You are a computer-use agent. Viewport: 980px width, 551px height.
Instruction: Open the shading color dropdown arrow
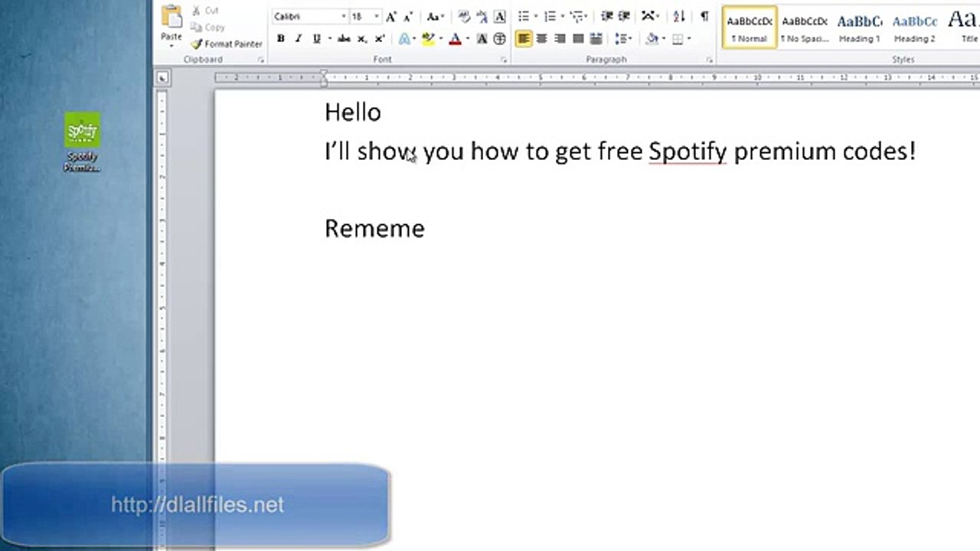click(x=663, y=38)
